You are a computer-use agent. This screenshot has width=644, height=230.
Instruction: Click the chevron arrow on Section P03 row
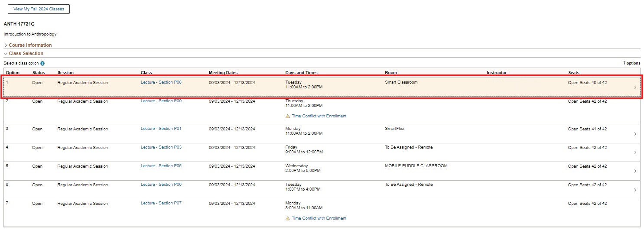point(635,152)
